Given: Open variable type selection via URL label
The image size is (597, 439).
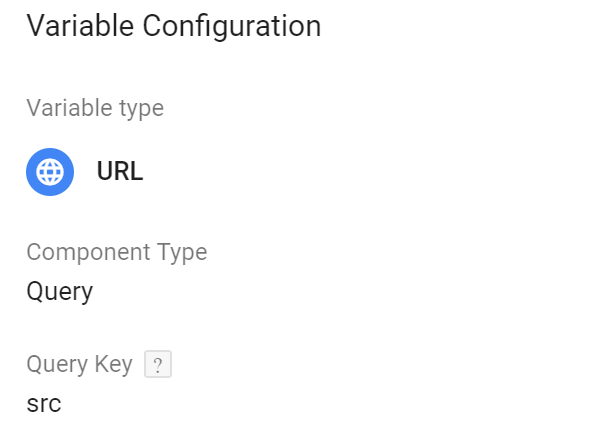Looking at the screenshot, I should (120, 171).
